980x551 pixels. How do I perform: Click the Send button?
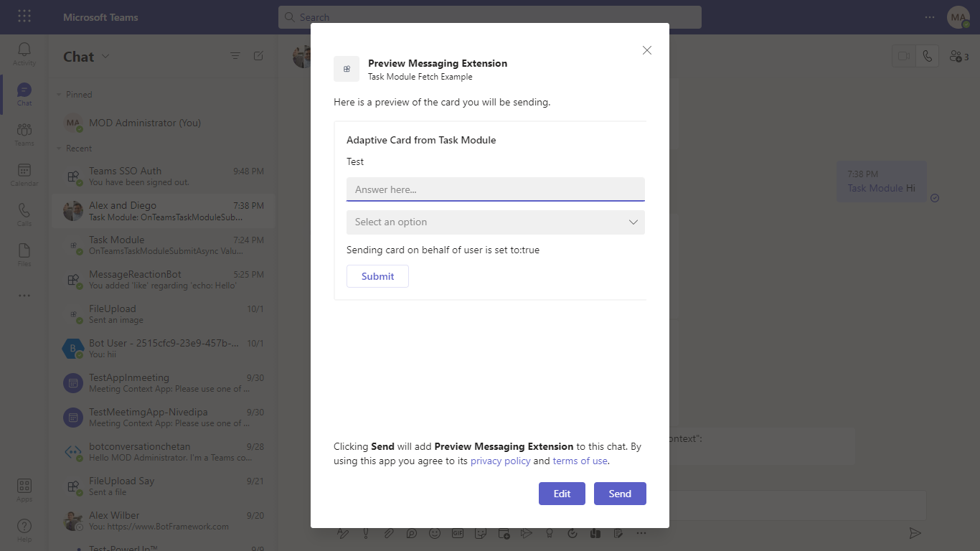tap(620, 494)
